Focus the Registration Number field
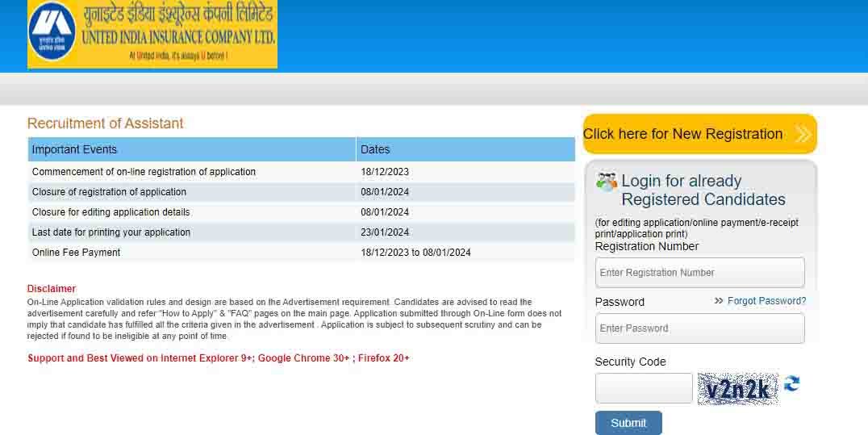This screenshot has width=868, height=435. (699, 273)
